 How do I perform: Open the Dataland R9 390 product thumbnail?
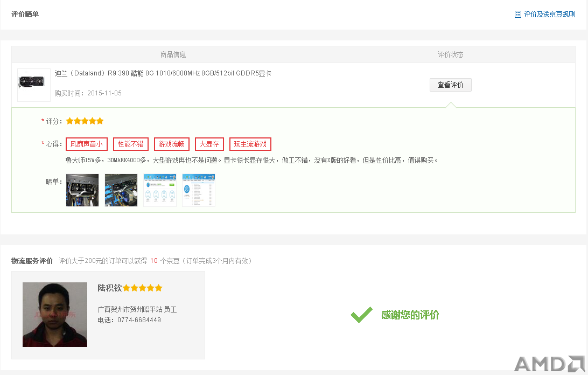34,85
